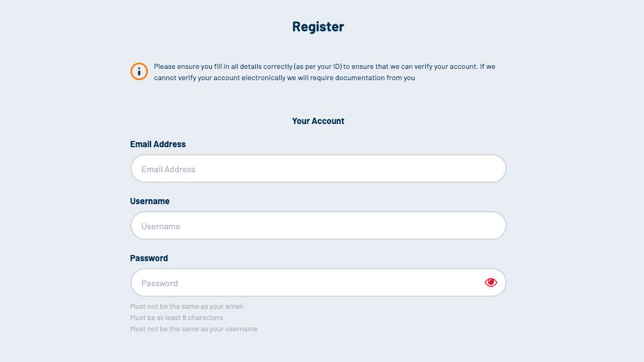Click the account verification notice text

pos(324,71)
